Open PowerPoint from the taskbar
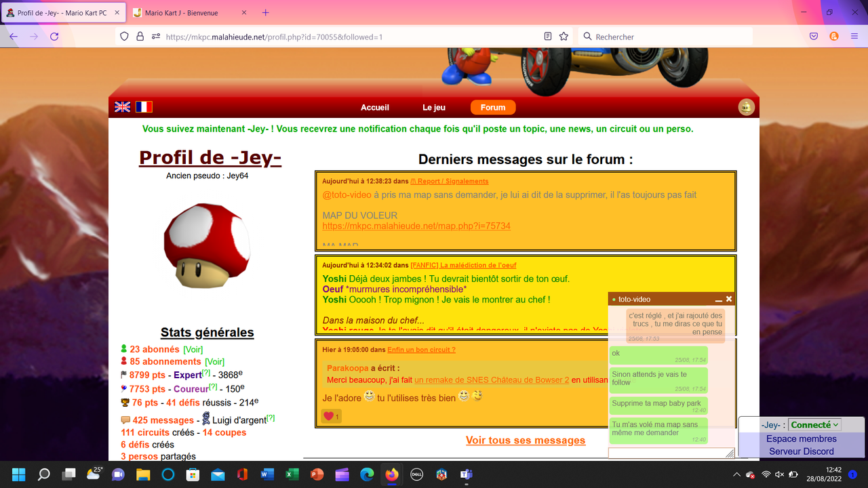 pos(317,474)
